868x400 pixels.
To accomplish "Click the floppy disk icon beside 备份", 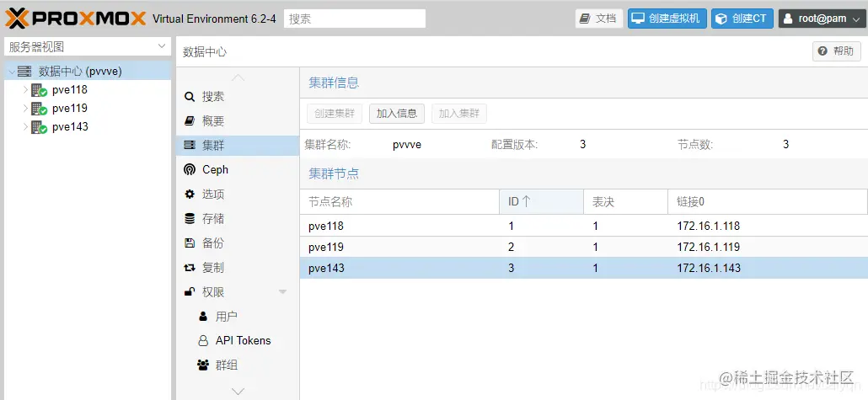I will click(x=190, y=243).
